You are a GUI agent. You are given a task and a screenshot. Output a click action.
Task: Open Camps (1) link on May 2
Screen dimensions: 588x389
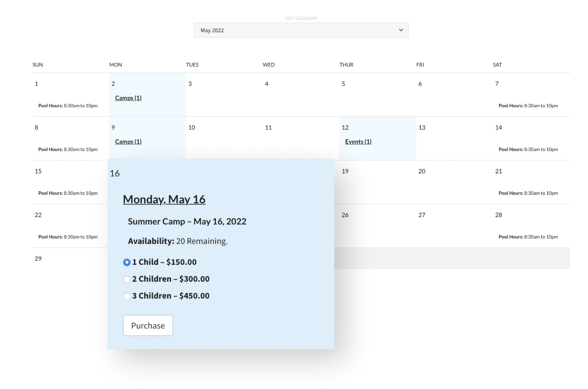click(x=128, y=98)
